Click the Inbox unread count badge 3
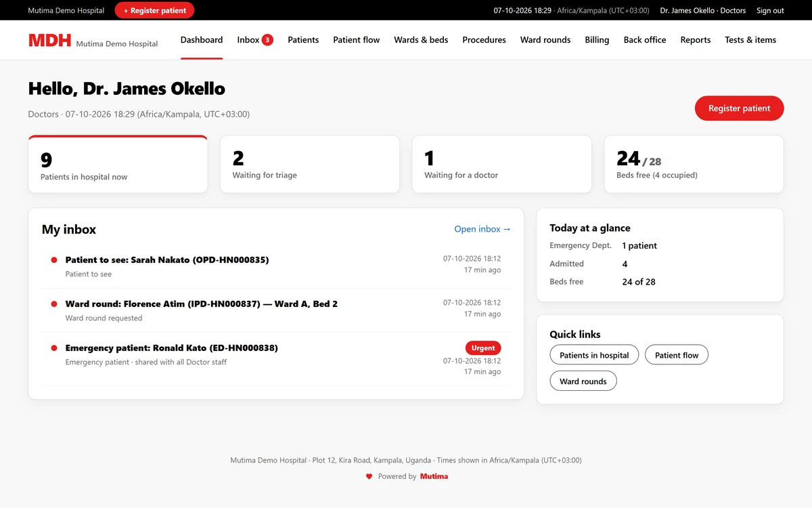Viewport: 812px width, 508px height. click(x=267, y=40)
